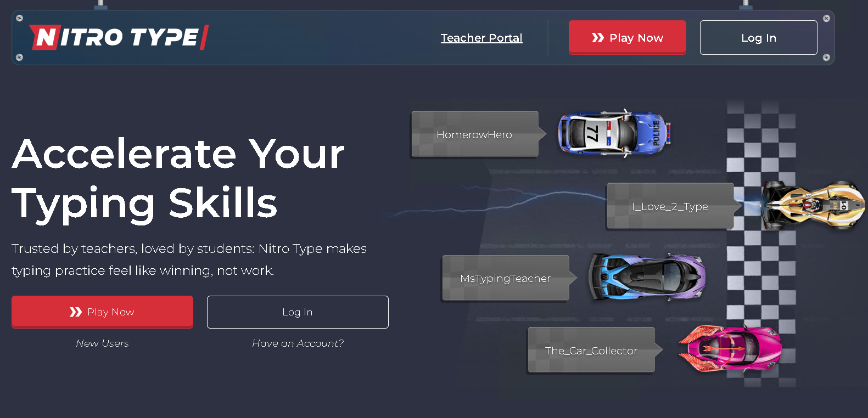Click the Accelerate Your Typing Skills heading
Image resolution: width=868 pixels, height=418 pixels.
tap(178, 178)
